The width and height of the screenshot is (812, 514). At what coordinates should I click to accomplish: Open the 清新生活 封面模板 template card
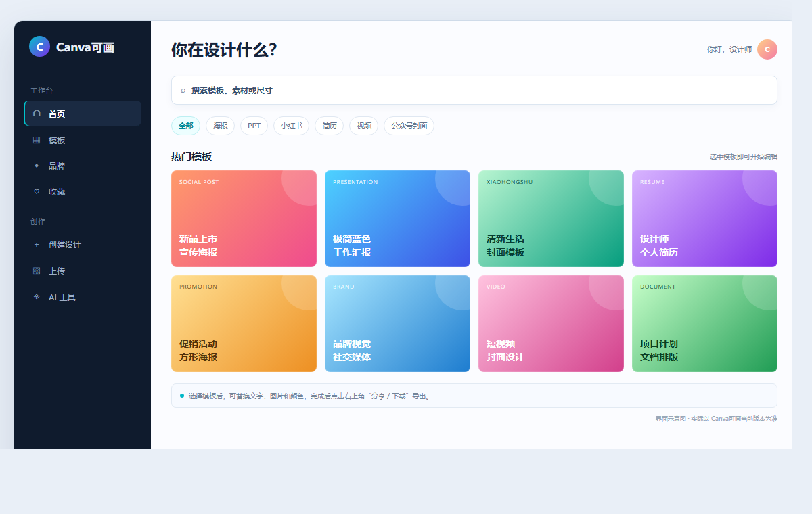pos(551,218)
